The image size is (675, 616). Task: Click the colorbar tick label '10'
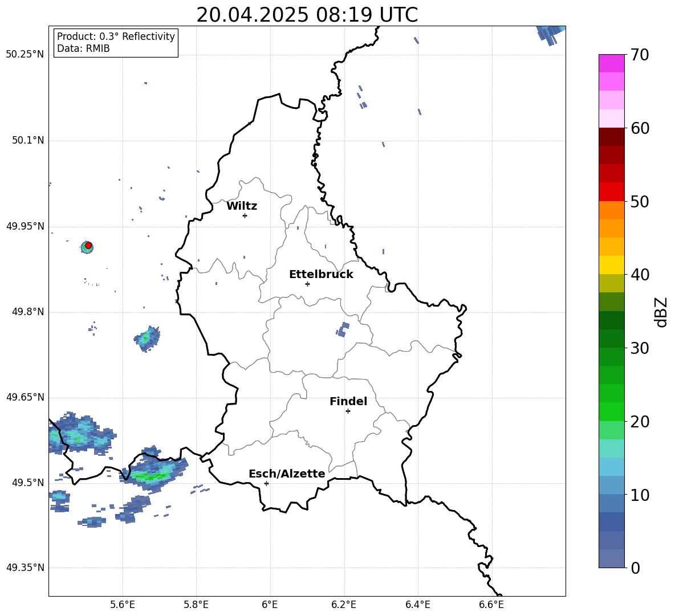tap(640, 495)
